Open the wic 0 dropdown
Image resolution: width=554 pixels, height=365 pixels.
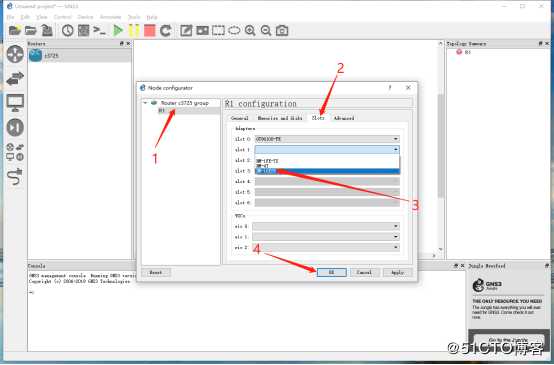[x=326, y=226]
